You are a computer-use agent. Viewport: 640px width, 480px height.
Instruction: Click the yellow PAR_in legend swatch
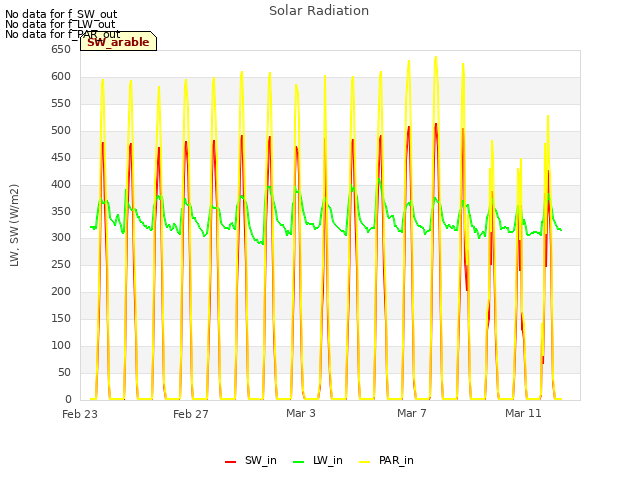(x=364, y=462)
